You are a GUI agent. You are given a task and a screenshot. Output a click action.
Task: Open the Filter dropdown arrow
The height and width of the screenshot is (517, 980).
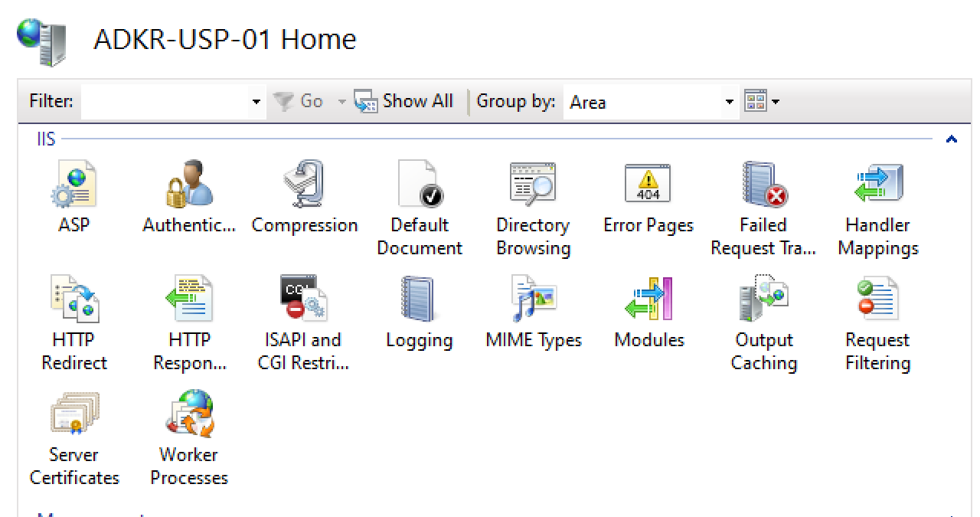pyautogui.click(x=256, y=101)
